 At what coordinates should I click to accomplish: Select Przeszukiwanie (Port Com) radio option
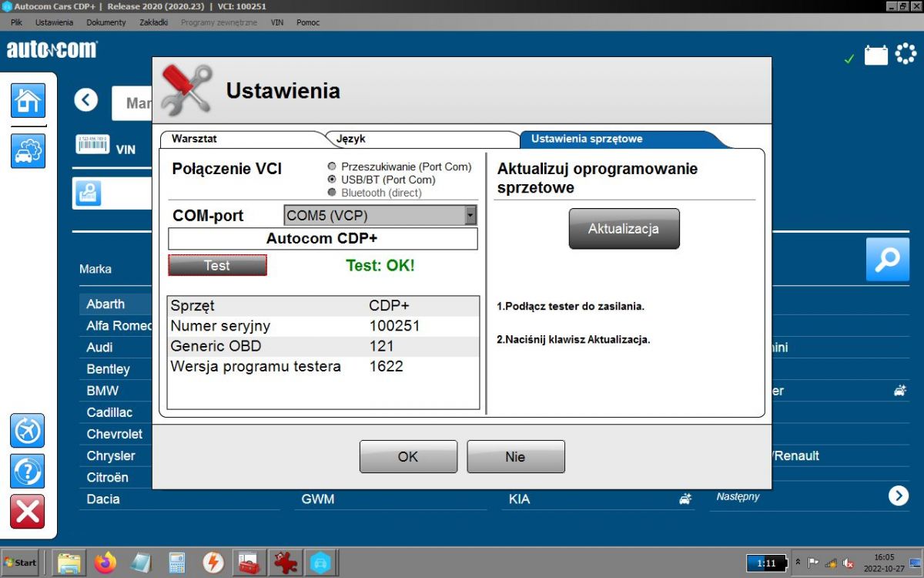pos(332,166)
